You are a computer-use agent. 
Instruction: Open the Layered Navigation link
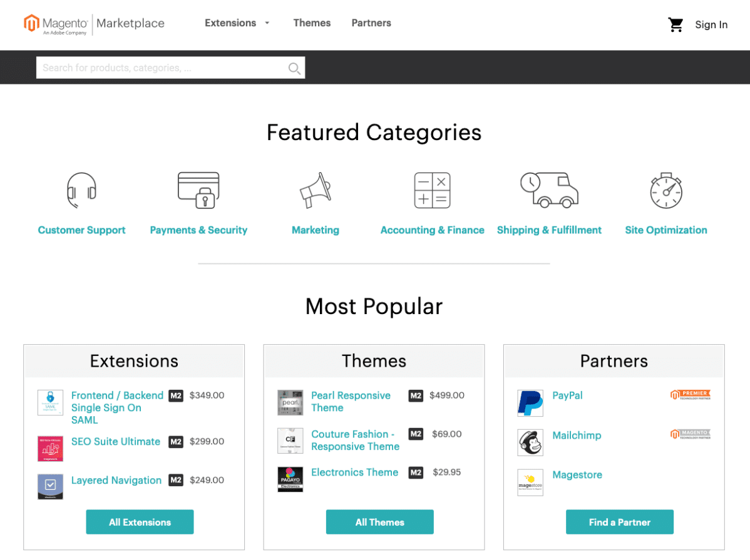pos(116,480)
